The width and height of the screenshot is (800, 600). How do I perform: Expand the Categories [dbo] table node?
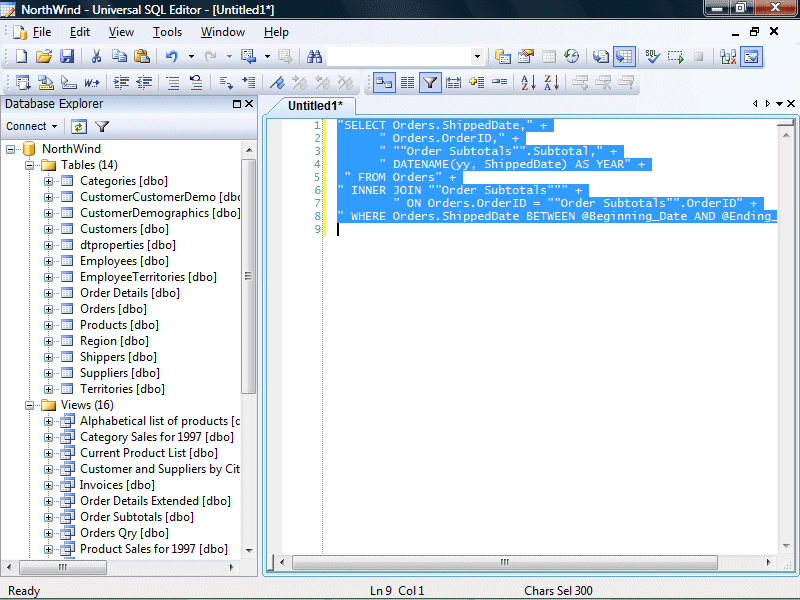(48, 181)
